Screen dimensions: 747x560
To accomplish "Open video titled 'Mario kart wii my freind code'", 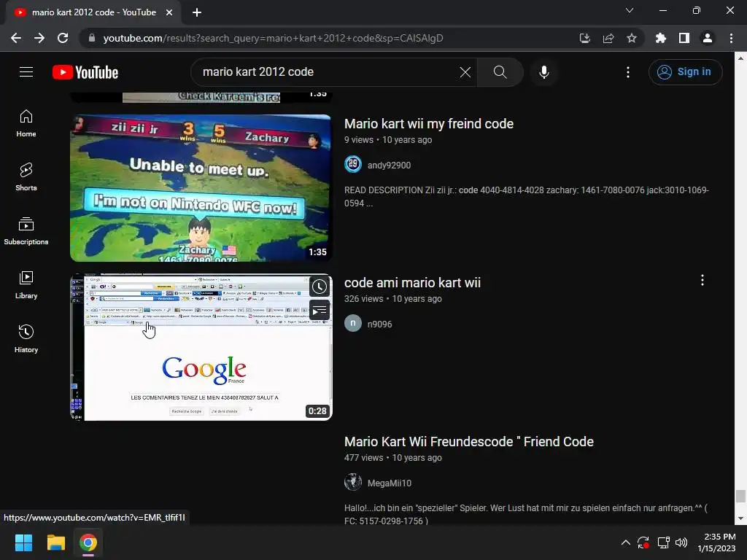I will point(429,124).
